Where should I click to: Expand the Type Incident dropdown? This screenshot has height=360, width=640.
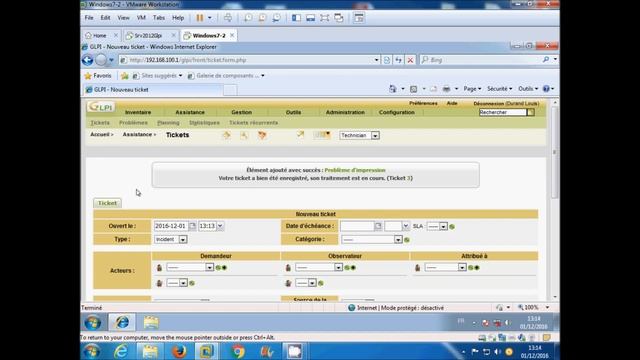click(x=183, y=240)
